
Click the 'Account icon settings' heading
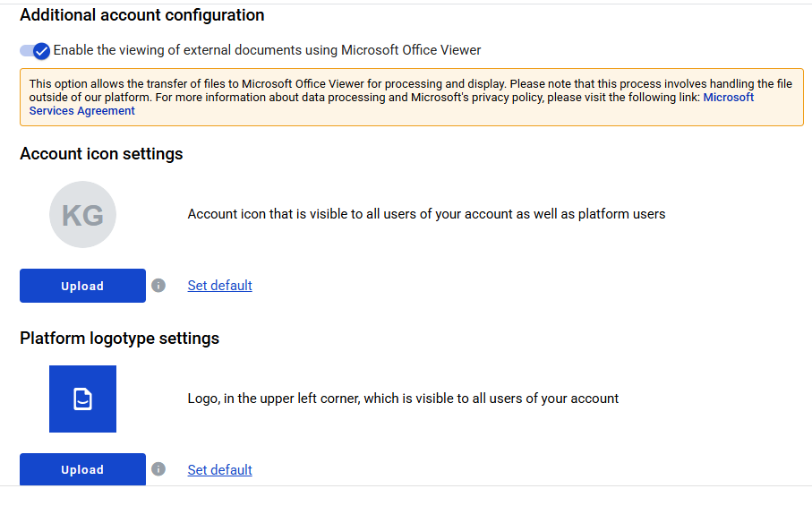click(x=101, y=154)
